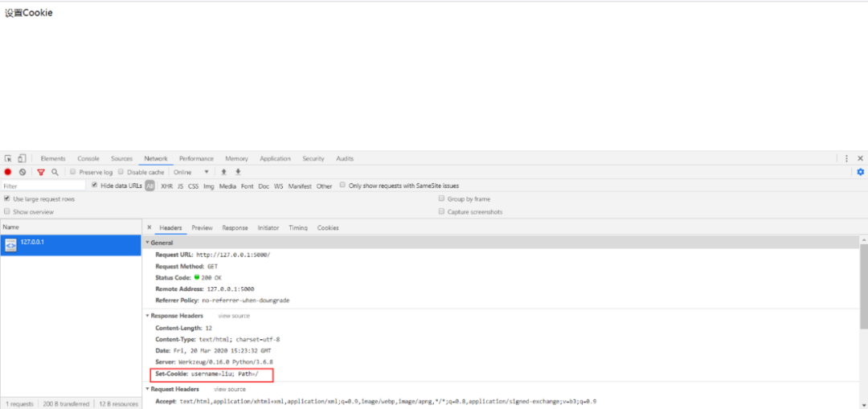Open the Sources tab
The height and width of the screenshot is (409, 868).
pos(122,158)
